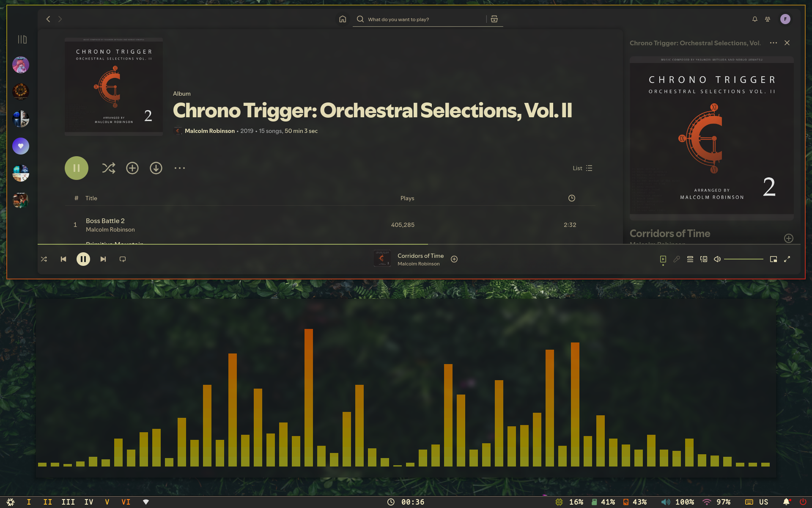Toggle the Now Playing view button
The image size is (812, 508).
663,259
